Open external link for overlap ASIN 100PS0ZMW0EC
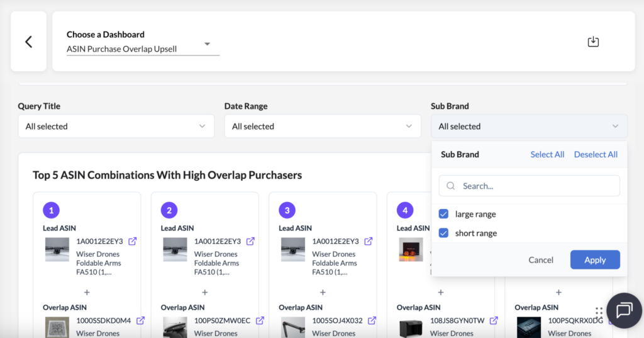 coord(260,320)
